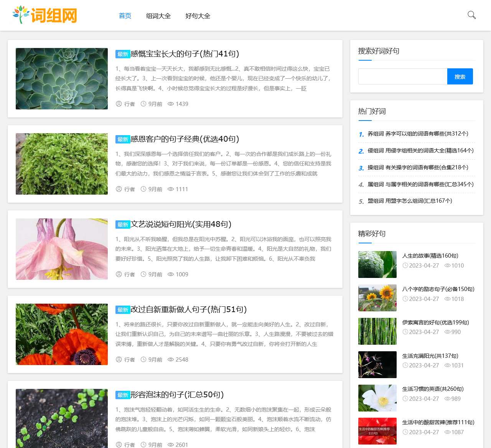Click the magnifier search icon top right
The height and width of the screenshot is (448, 491).
(471, 16)
